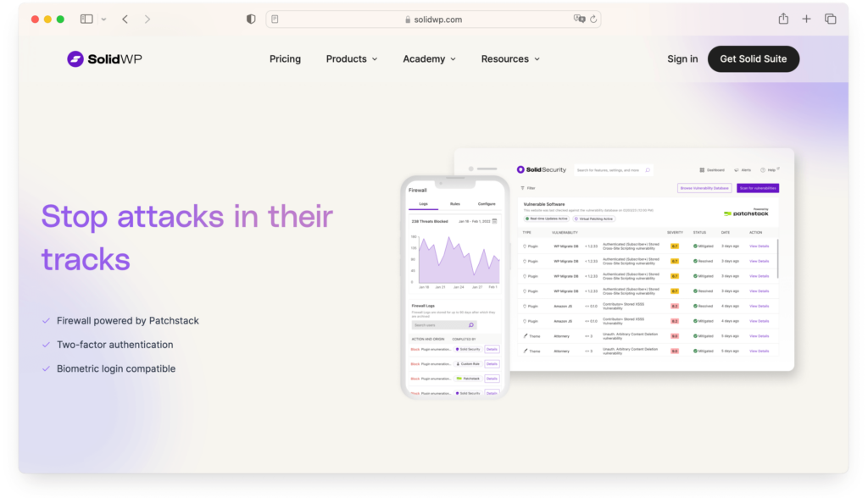The width and height of the screenshot is (868, 498).
Task: Expand the Resources menu
Action: (510, 58)
